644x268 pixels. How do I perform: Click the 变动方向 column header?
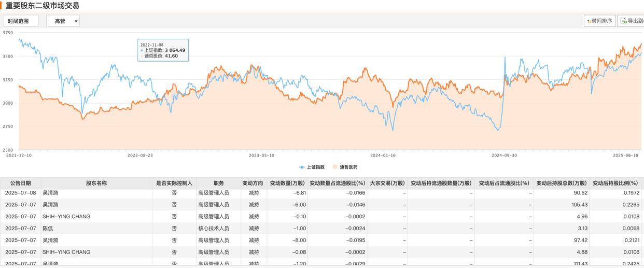click(253, 183)
